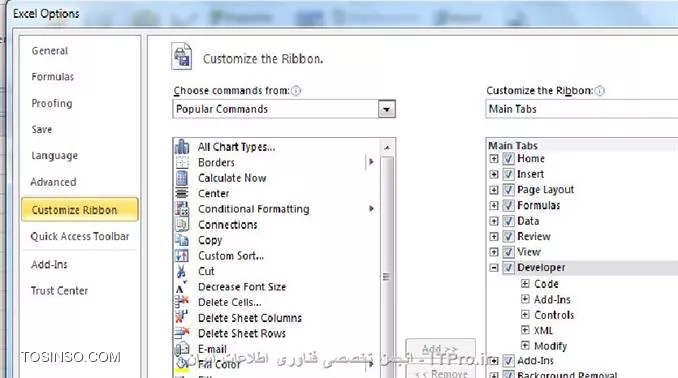Expand the Code group under Developer

[x=525, y=284]
